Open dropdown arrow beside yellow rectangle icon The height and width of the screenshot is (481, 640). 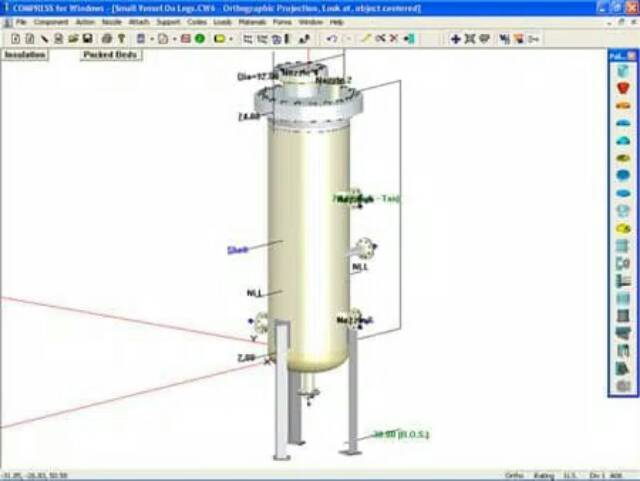click(x=231, y=39)
